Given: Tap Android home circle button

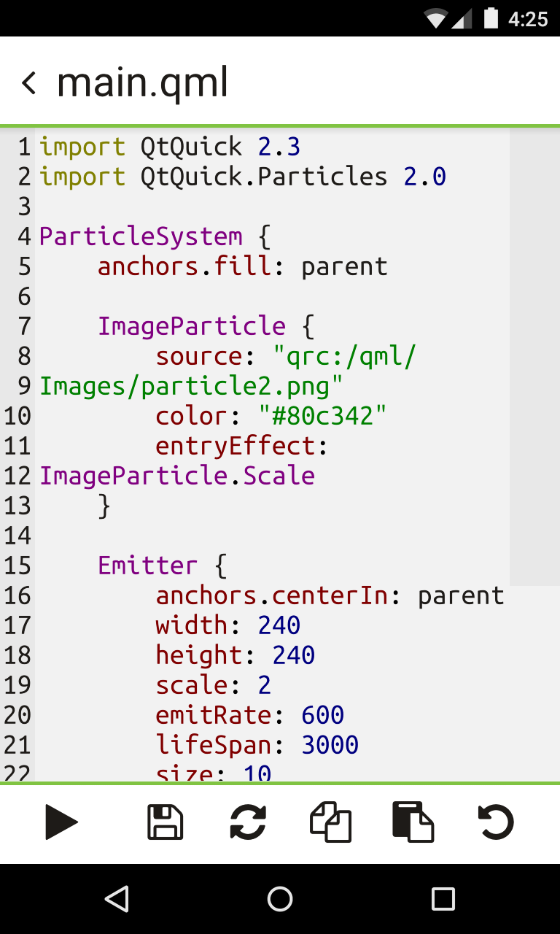Looking at the screenshot, I should point(280,899).
